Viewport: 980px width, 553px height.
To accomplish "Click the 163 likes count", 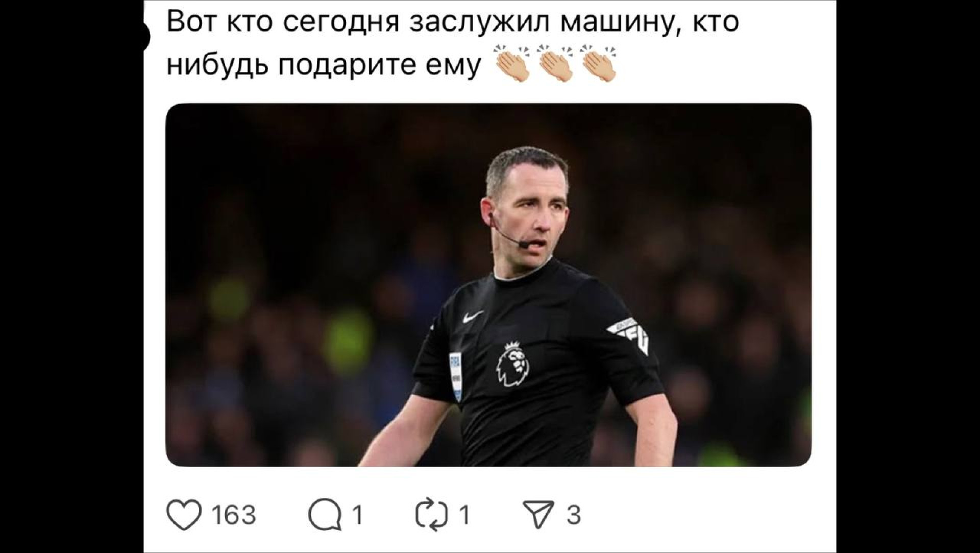I will click(x=234, y=515).
